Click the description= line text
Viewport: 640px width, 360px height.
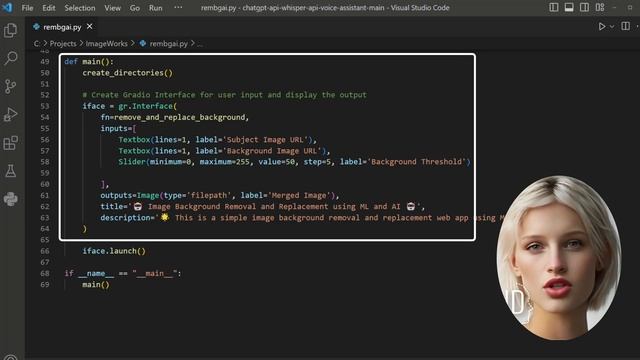[x=302, y=218]
